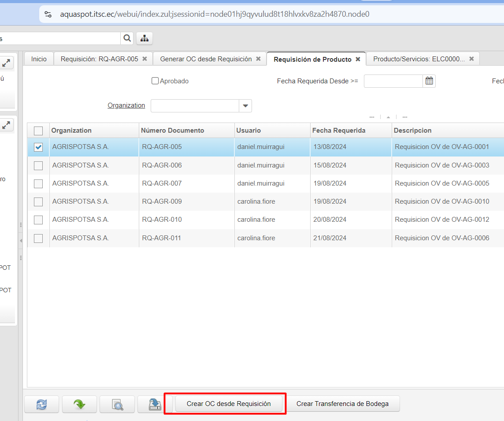This screenshot has height=421, width=504.
Task: Click Crear Transferencia de Bodega button
Action: [x=342, y=404]
